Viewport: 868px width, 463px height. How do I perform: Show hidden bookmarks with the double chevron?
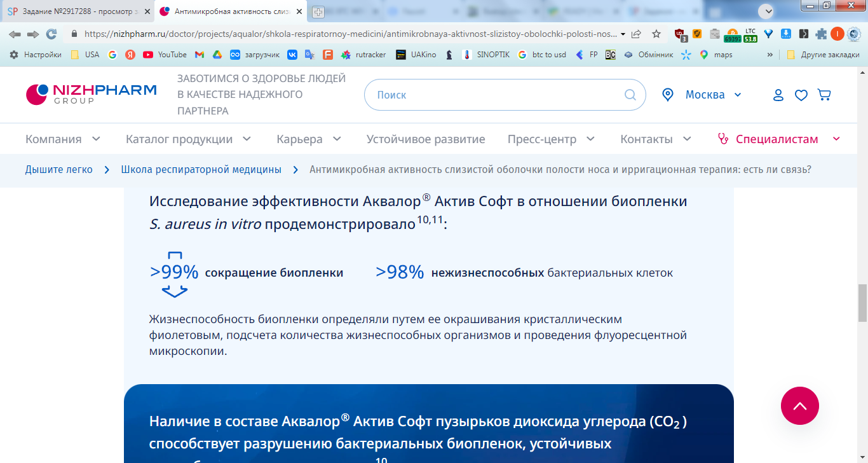[x=770, y=55]
